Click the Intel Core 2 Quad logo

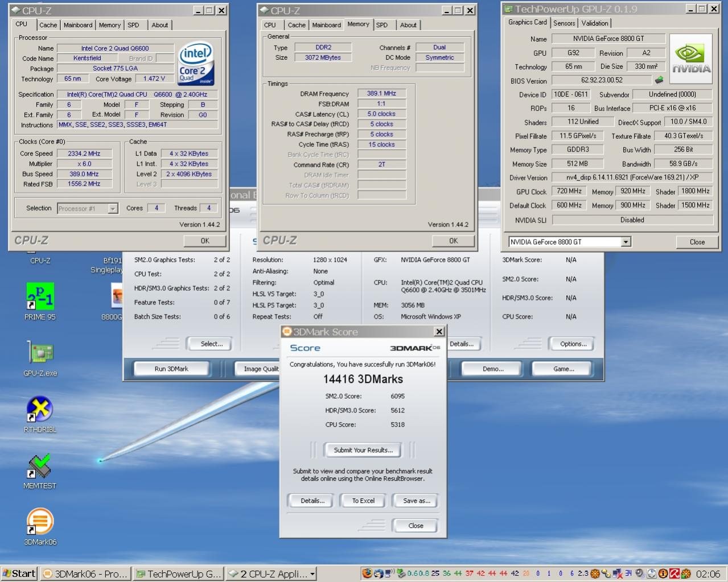[x=196, y=63]
